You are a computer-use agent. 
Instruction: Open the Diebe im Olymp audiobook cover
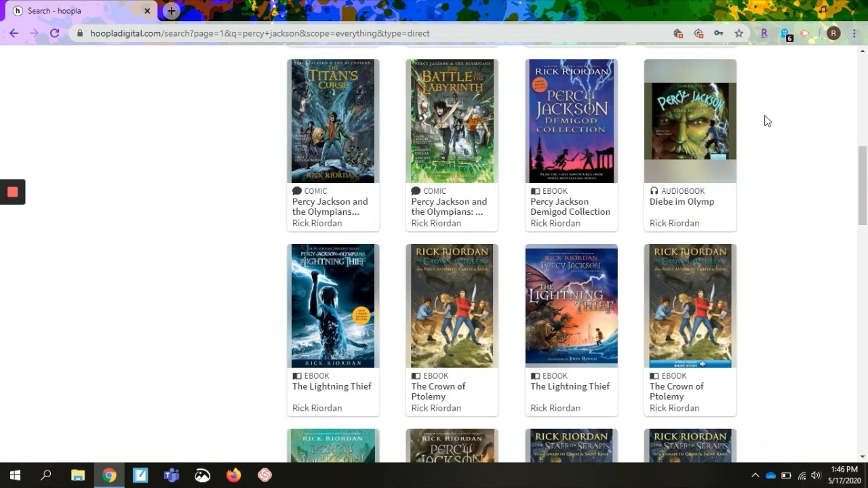coord(690,121)
